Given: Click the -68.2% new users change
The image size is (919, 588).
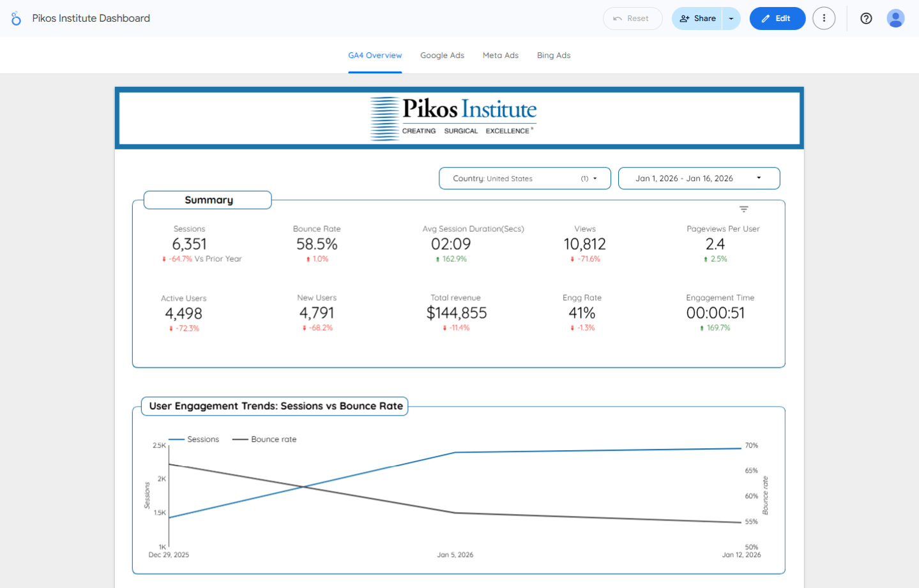Looking at the screenshot, I should click(317, 328).
